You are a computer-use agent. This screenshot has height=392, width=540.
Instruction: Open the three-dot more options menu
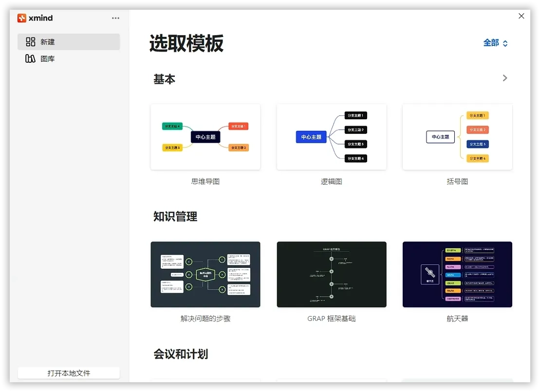(x=115, y=18)
